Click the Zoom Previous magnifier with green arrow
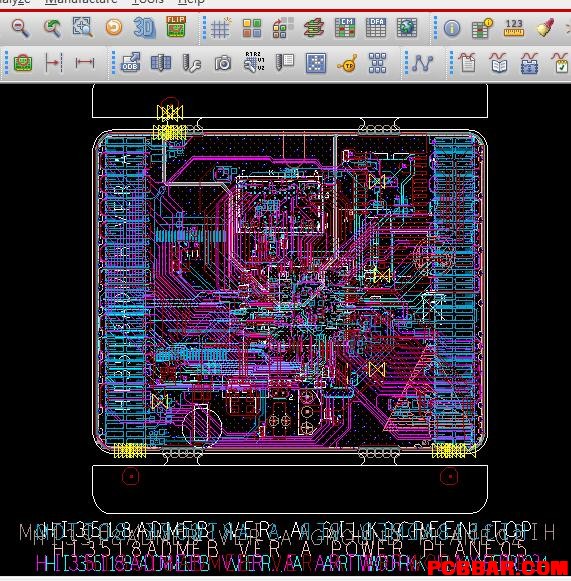 (52, 28)
